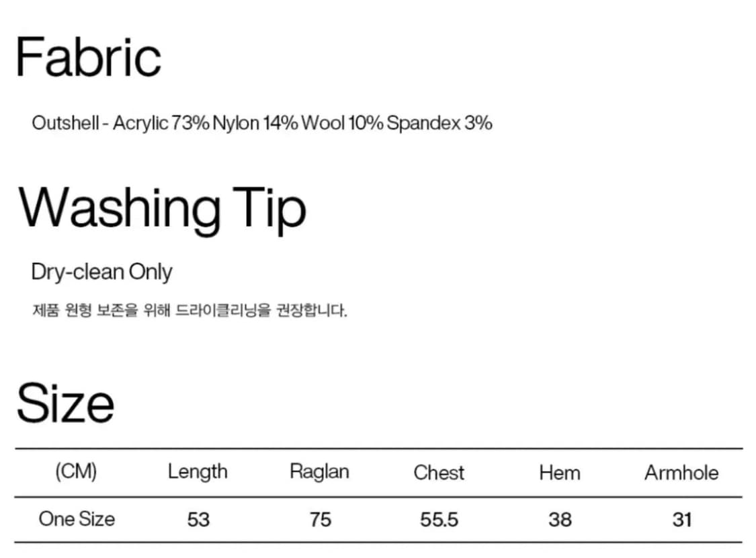Select the Spandex 3% text

tap(439, 124)
